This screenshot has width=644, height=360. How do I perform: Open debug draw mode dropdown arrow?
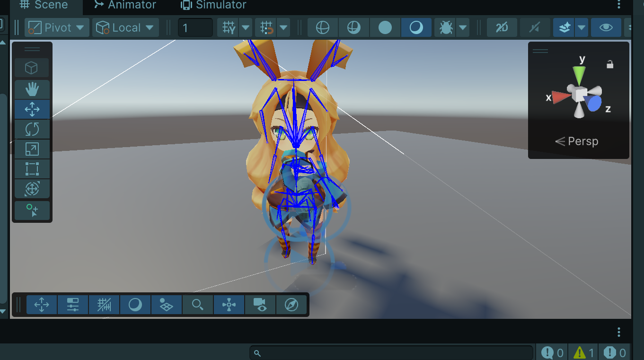tap(463, 28)
